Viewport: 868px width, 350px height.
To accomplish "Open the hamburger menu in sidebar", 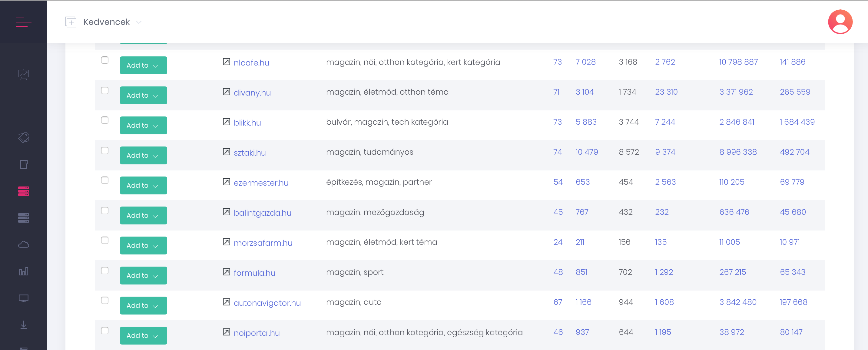I will tap(23, 22).
